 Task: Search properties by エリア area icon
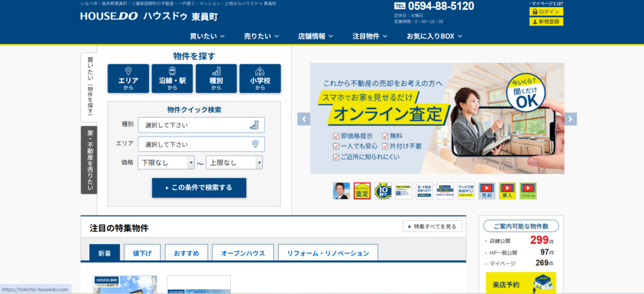click(128, 79)
